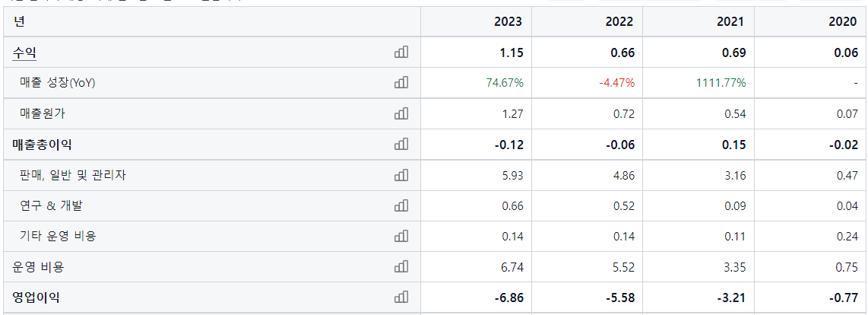Select the 2020 column header
Screen dimensions: 868x315
click(x=843, y=21)
